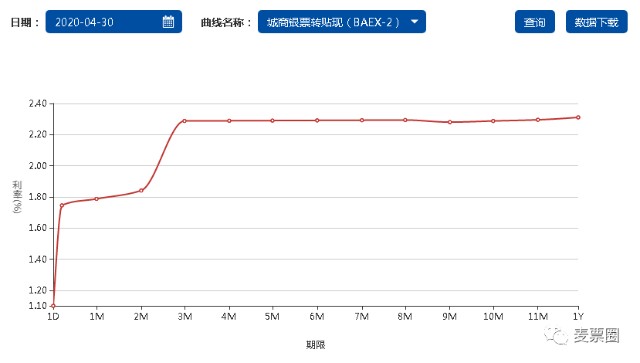Select the 2M data point on curve
This screenshot has height=363, width=640.
(x=141, y=190)
